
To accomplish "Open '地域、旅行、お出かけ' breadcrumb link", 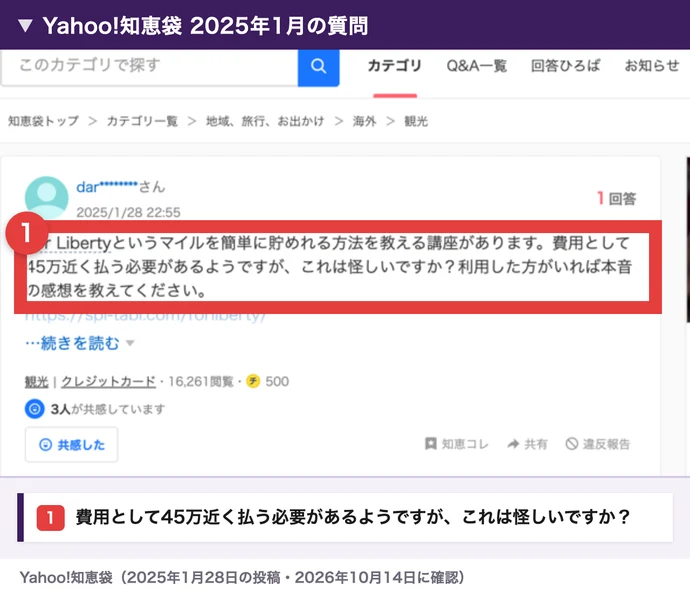I will tap(265, 121).
